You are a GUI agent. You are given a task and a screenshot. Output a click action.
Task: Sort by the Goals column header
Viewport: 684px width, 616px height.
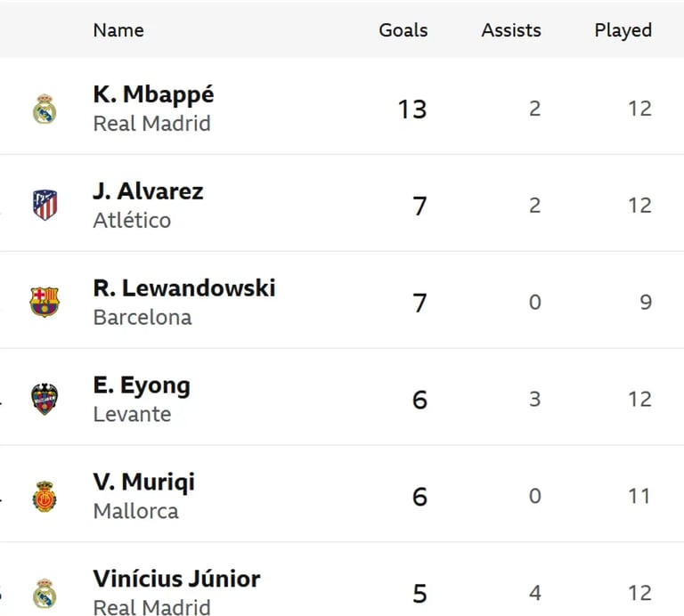(403, 30)
